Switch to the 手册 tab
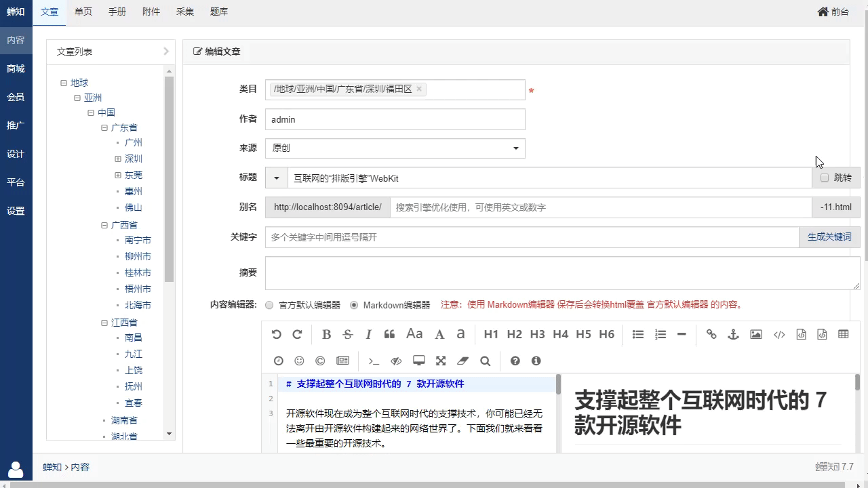The image size is (868, 488). coord(117,12)
